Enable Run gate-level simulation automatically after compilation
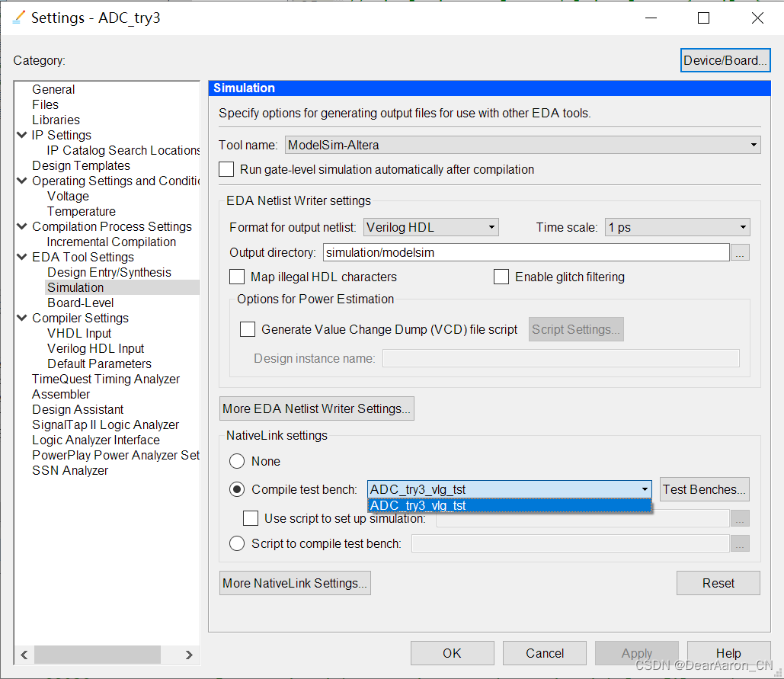This screenshot has height=679, width=784. tap(226, 170)
